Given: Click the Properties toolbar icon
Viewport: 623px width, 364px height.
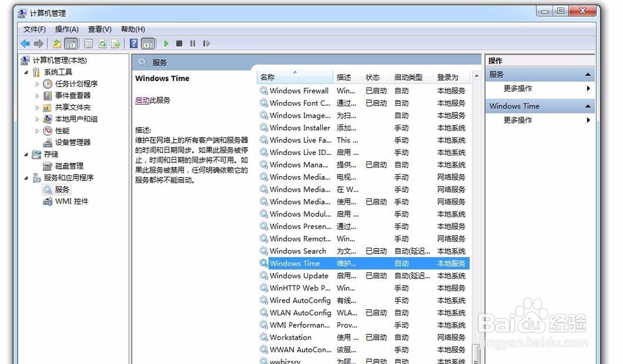Looking at the screenshot, I should point(88,44).
